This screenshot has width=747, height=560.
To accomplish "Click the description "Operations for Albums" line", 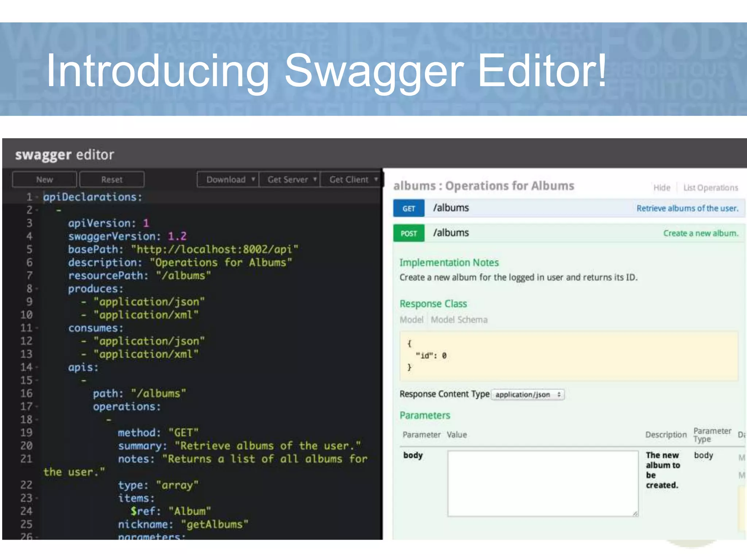I will [180, 262].
